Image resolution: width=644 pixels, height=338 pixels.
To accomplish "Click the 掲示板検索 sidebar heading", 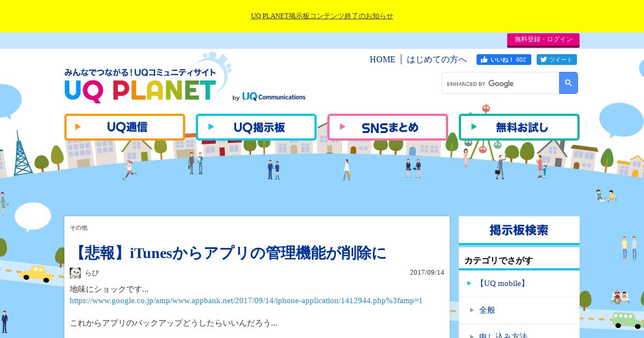I will click(519, 230).
